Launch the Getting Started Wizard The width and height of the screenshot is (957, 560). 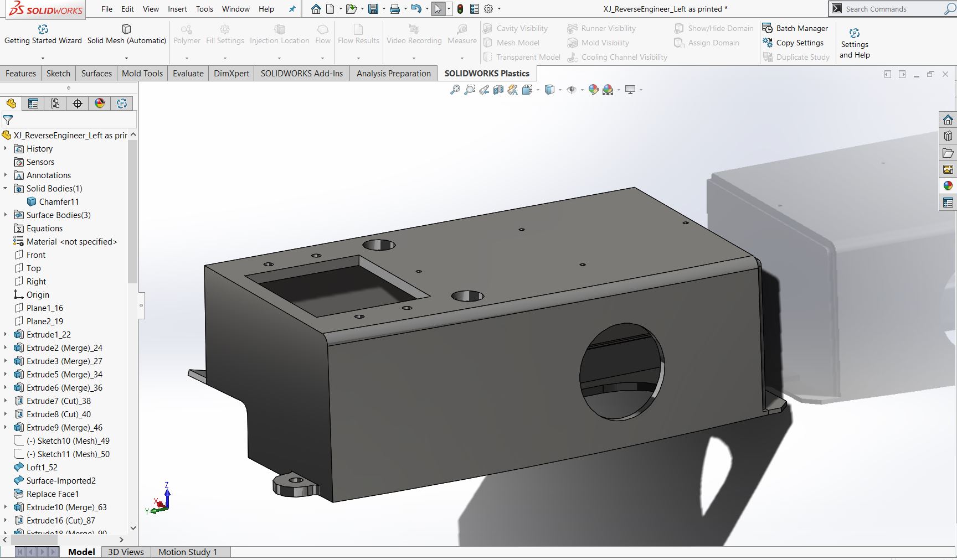(43, 34)
